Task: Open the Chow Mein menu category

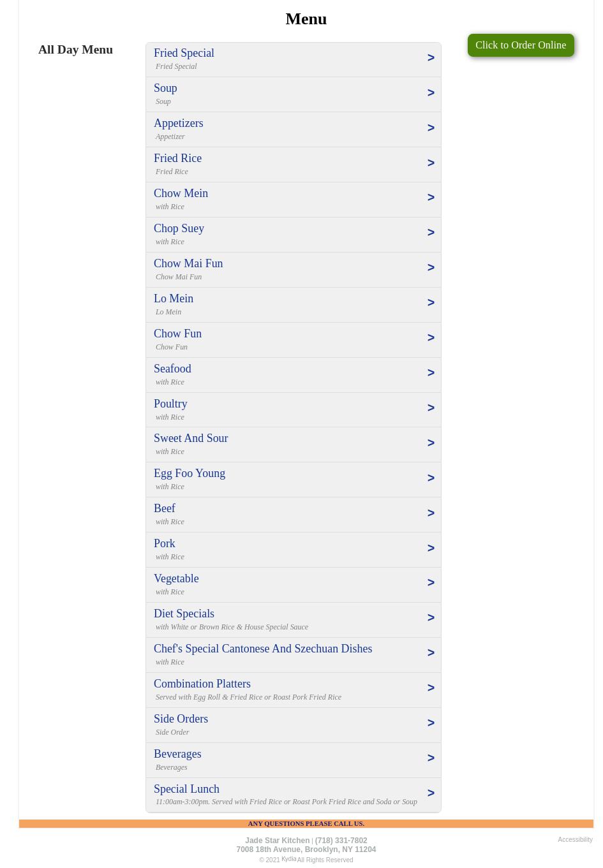Action: [181, 193]
